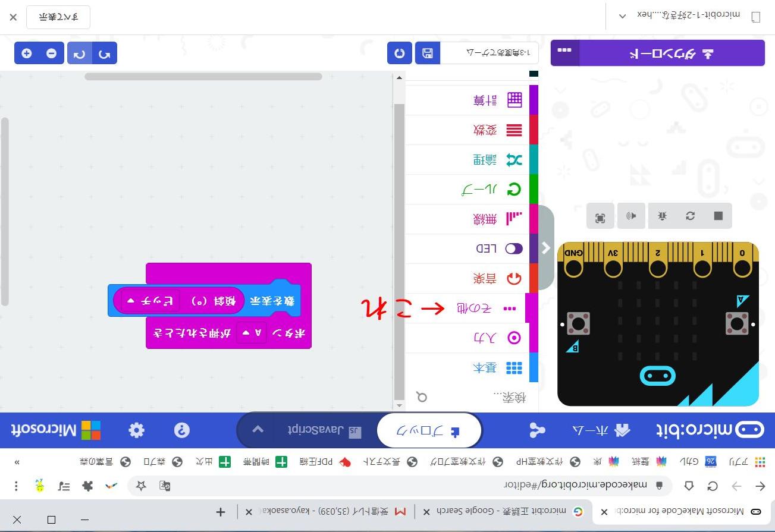Image resolution: width=775 pixels, height=532 pixels.
Task: Open the help question mark menu
Action: pos(182,430)
